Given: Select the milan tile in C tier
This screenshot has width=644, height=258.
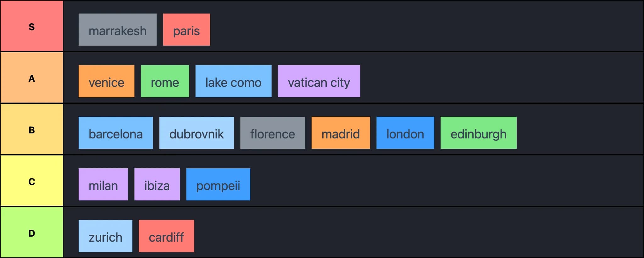Looking at the screenshot, I should coord(103,184).
